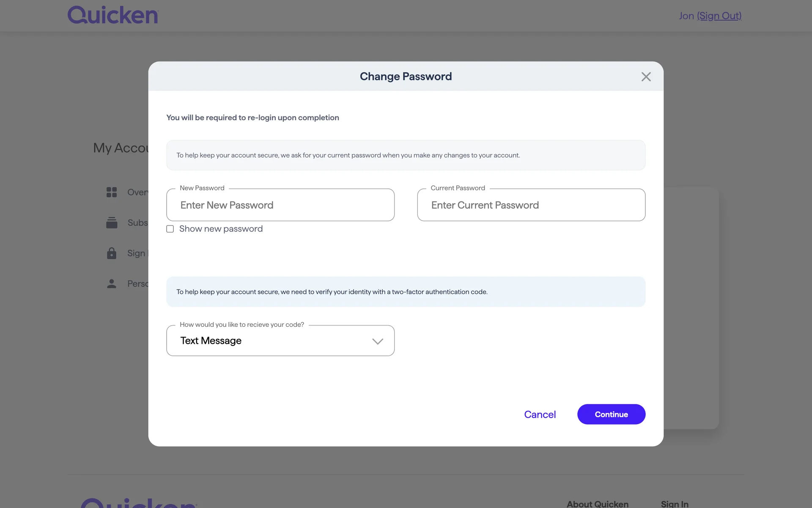
Task: Click the My Account heading
Action: point(121,148)
